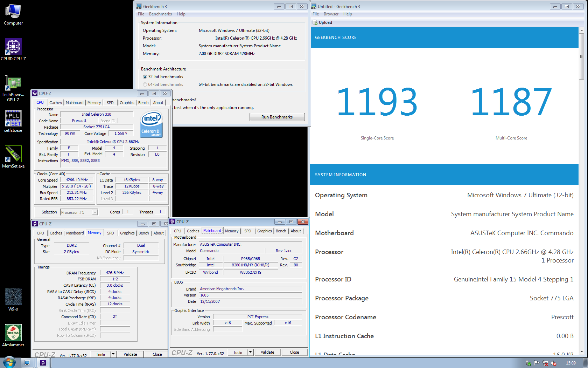The height and width of the screenshot is (368, 588).
Task: Open File menu in Geekbench 3 window
Action: (x=141, y=14)
